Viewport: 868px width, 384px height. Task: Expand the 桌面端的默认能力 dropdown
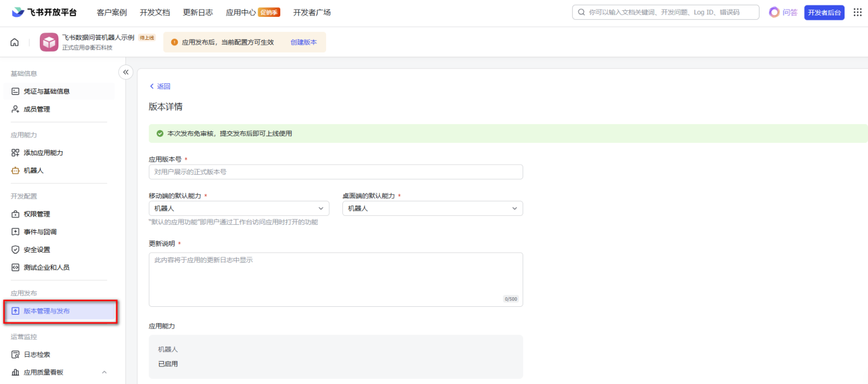coord(432,209)
